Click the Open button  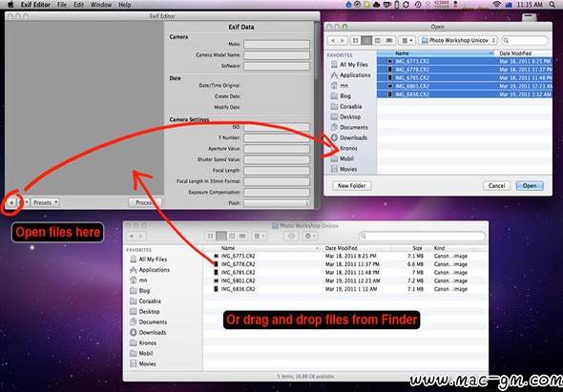530,186
